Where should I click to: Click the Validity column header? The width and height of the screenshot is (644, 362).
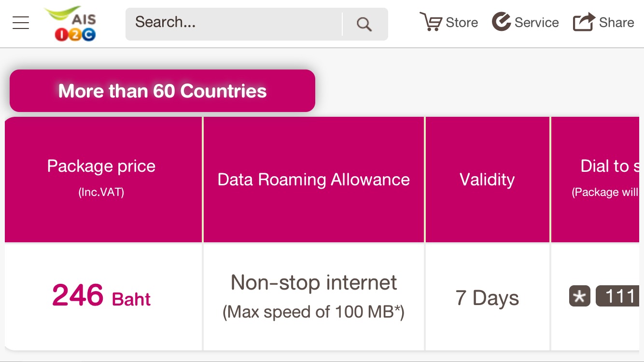tap(487, 180)
